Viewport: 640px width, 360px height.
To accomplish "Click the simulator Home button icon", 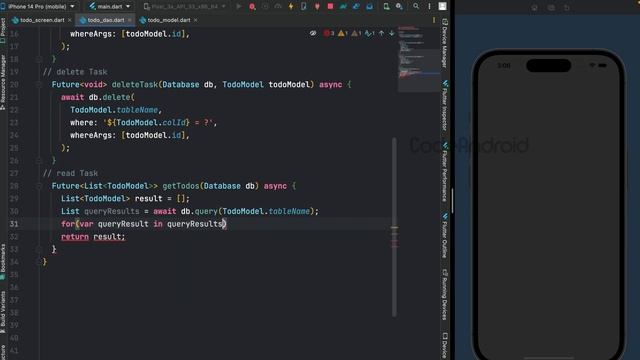I will (x=534, y=7).
